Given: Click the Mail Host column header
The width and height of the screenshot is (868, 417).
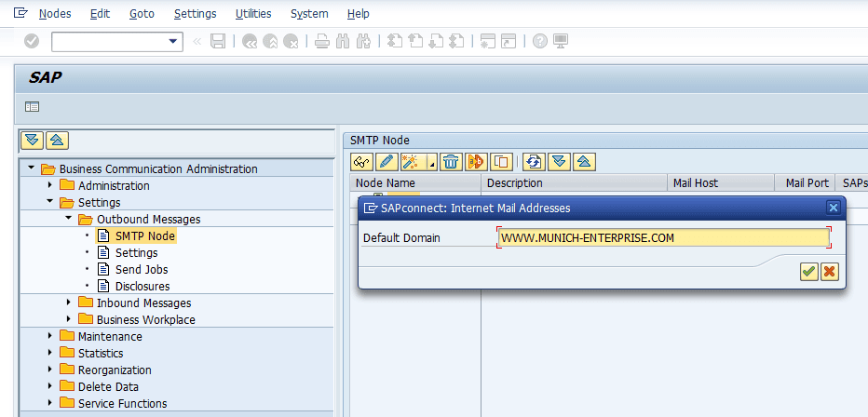Looking at the screenshot, I should click(720, 183).
